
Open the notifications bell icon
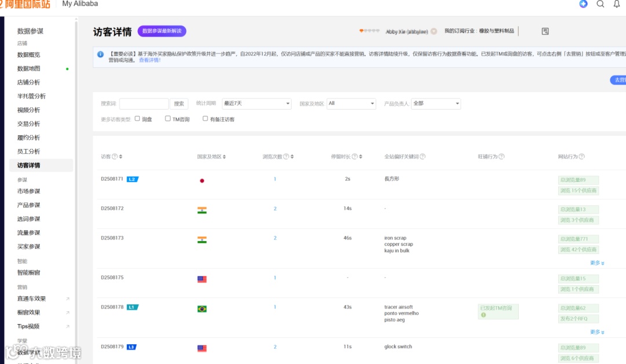pyautogui.click(x=616, y=4)
